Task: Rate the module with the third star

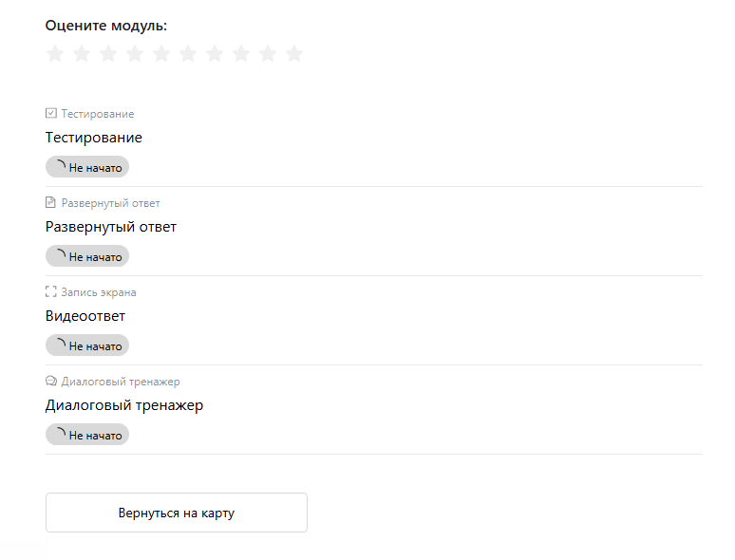Action: click(108, 53)
